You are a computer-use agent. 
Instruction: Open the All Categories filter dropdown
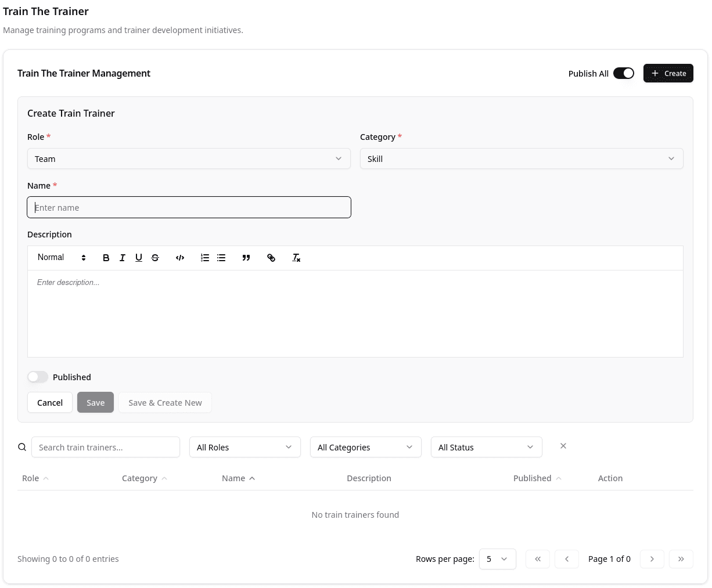coord(366,447)
